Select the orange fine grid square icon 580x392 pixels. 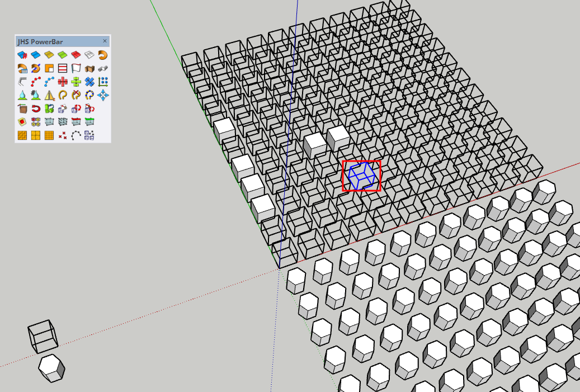[49, 135]
